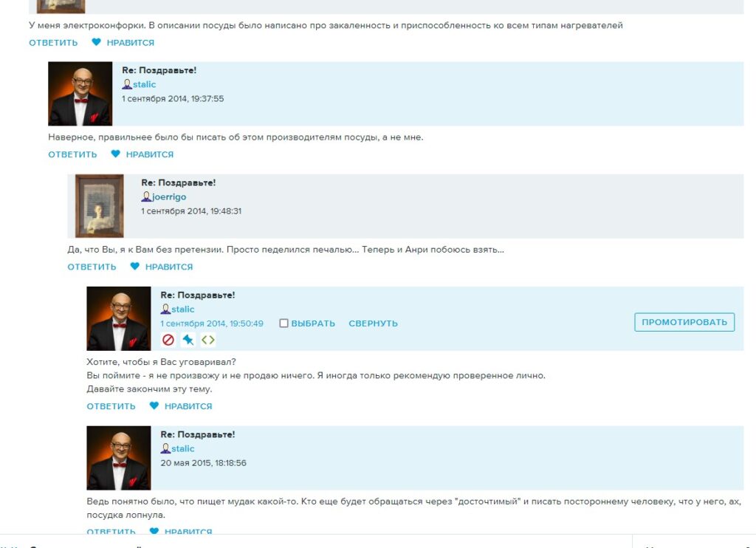Tick the ВЫБРАТЬ checkbox
Image resolution: width=756 pixels, height=548 pixels.
point(284,323)
